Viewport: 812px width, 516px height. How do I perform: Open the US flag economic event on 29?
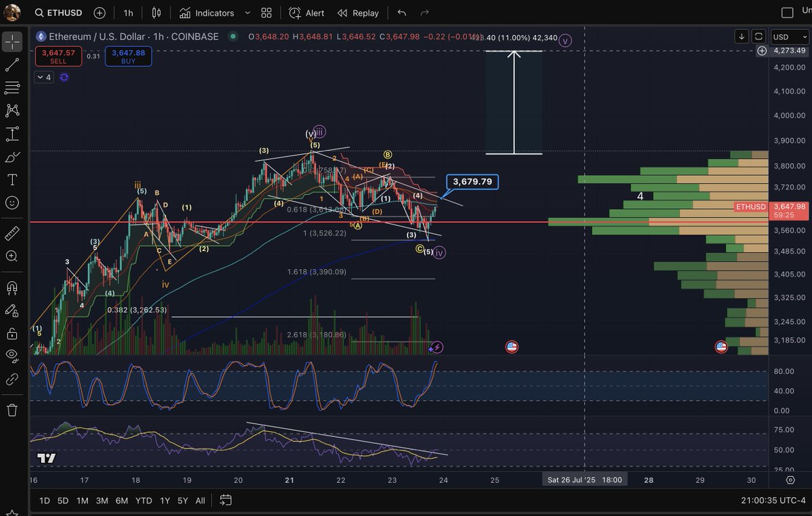[721, 347]
